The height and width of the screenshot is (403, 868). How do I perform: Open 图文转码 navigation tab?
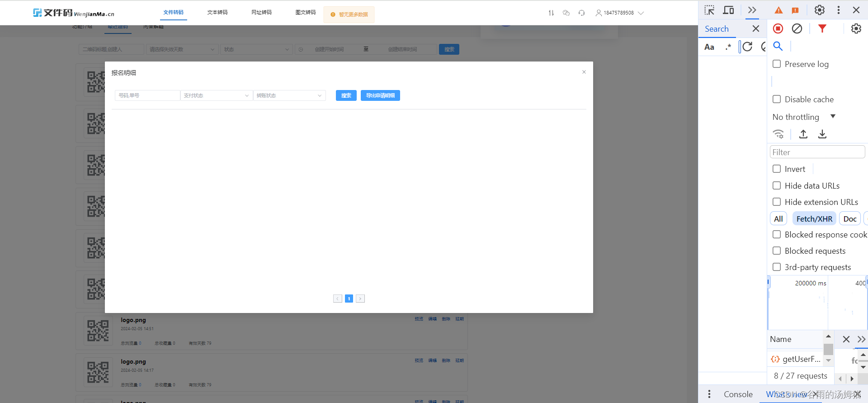pyautogui.click(x=306, y=12)
